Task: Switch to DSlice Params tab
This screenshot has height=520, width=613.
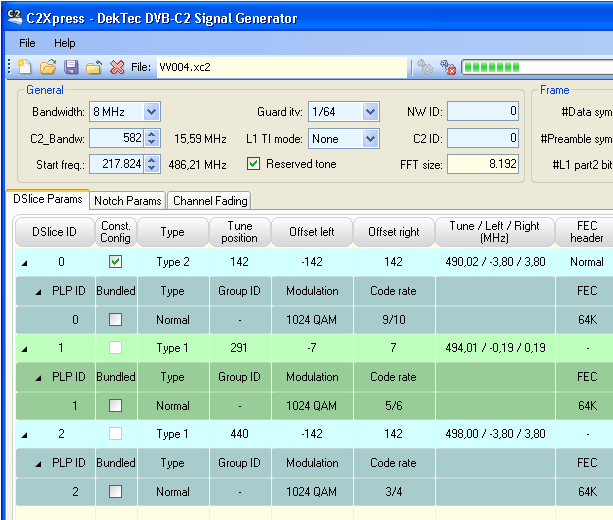Action: pos(48,199)
